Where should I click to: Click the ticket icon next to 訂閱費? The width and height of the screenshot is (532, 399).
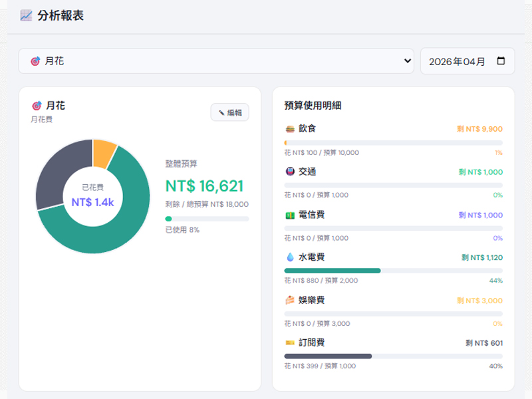pos(290,342)
